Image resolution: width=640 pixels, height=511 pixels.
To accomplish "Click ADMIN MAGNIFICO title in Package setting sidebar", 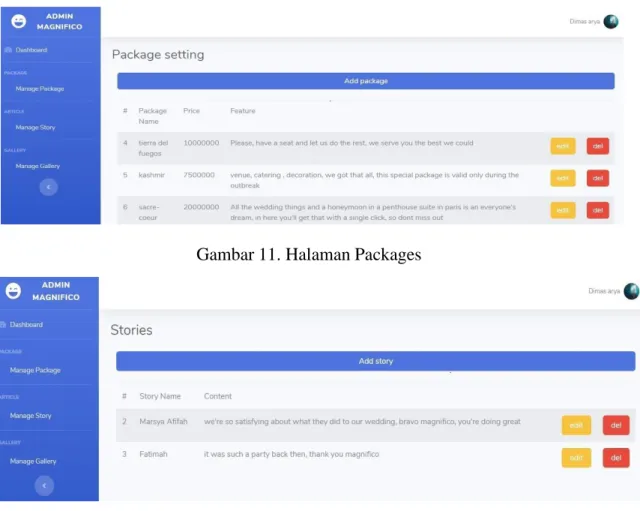I will [x=60, y=21].
